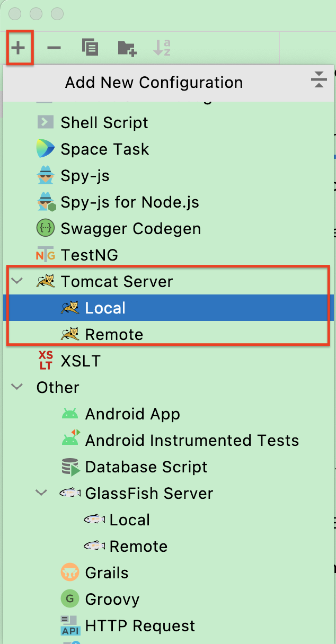Viewport: 336px width, 644px height.
Task: Click the Copy Configuration toolbar icon
Action: click(90, 48)
